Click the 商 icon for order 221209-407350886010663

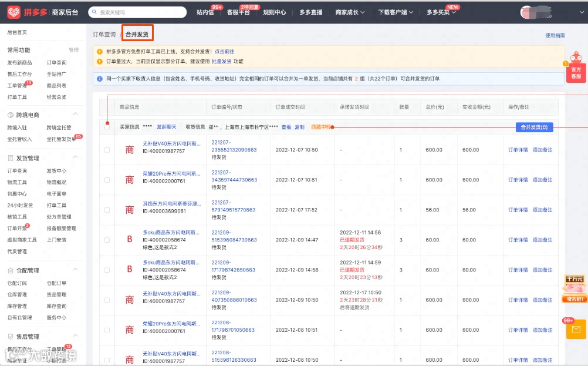tap(129, 300)
